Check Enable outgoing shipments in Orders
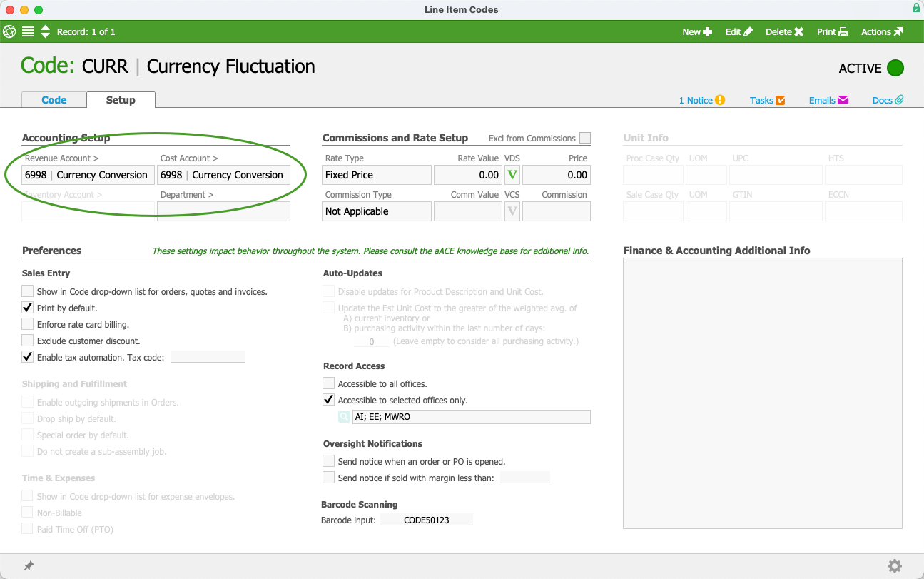 click(28, 402)
